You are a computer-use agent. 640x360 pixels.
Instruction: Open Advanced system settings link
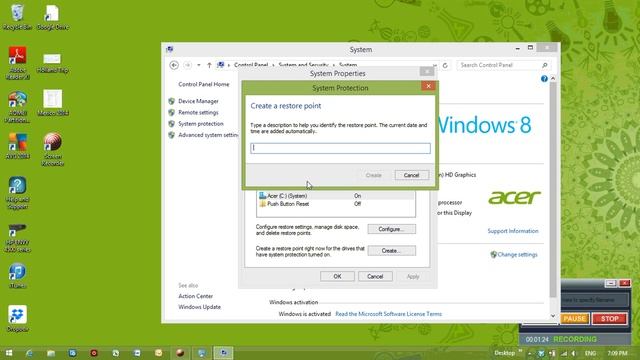click(x=208, y=135)
